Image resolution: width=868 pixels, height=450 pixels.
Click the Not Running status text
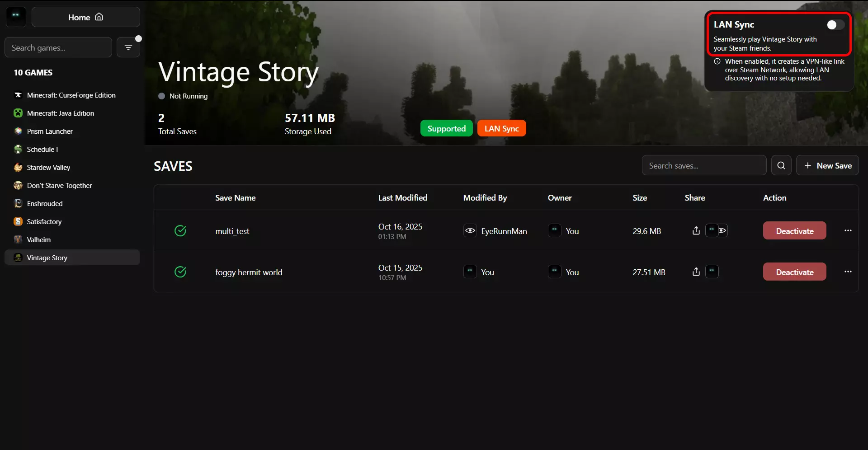(x=189, y=96)
